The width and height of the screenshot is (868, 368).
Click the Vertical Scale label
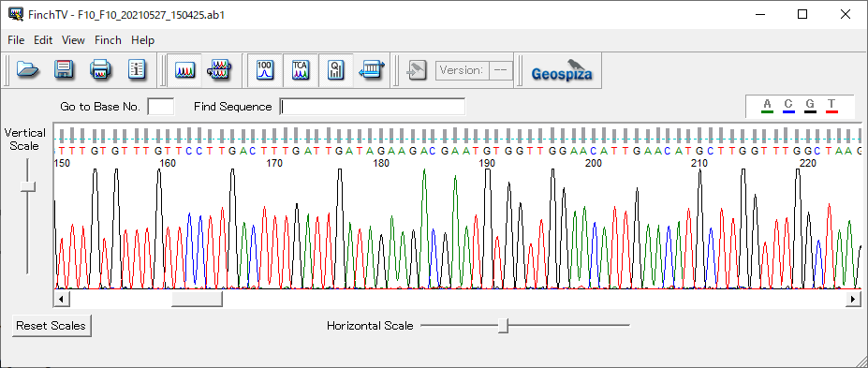[25, 140]
